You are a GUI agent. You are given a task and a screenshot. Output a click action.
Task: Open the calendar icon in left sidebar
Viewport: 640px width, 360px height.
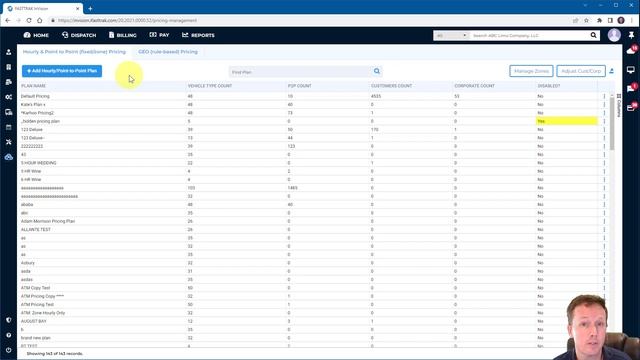coord(9,127)
